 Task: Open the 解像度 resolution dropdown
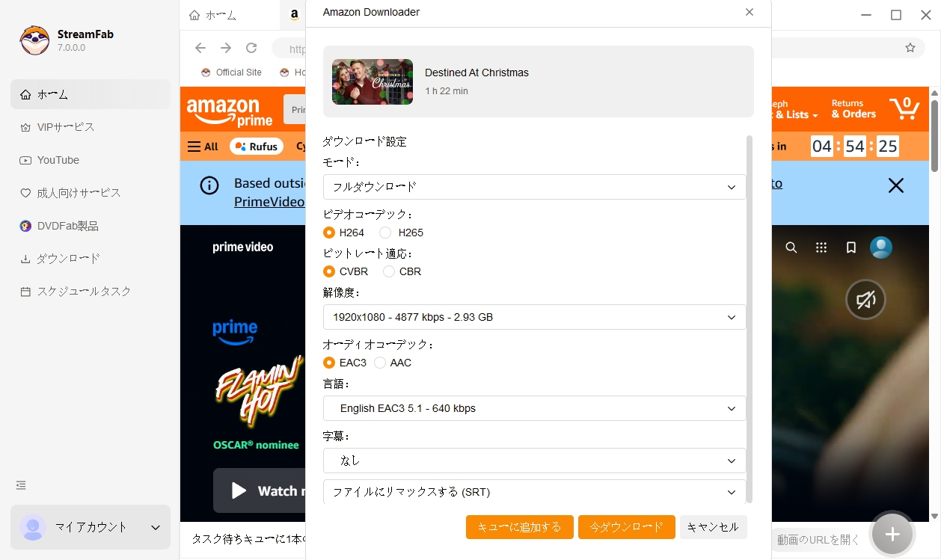coord(533,317)
